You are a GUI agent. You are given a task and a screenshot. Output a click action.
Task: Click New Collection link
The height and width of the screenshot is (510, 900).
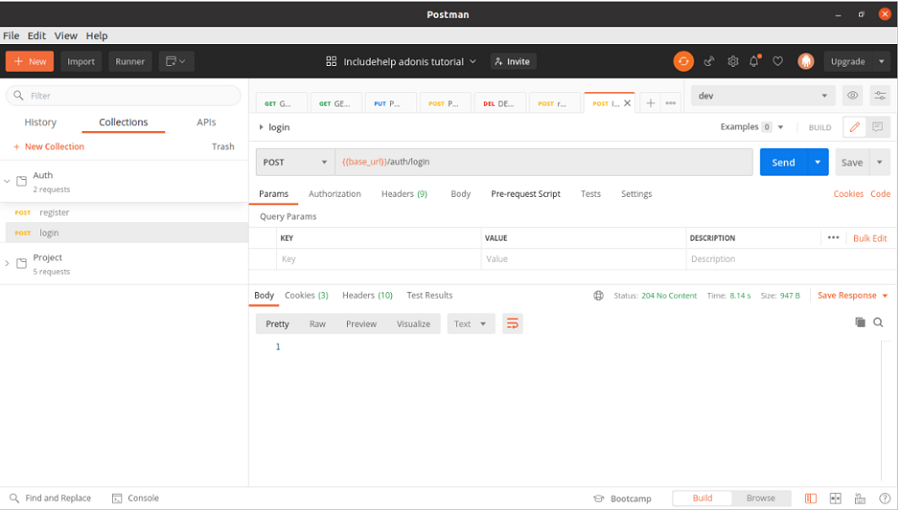tap(49, 147)
